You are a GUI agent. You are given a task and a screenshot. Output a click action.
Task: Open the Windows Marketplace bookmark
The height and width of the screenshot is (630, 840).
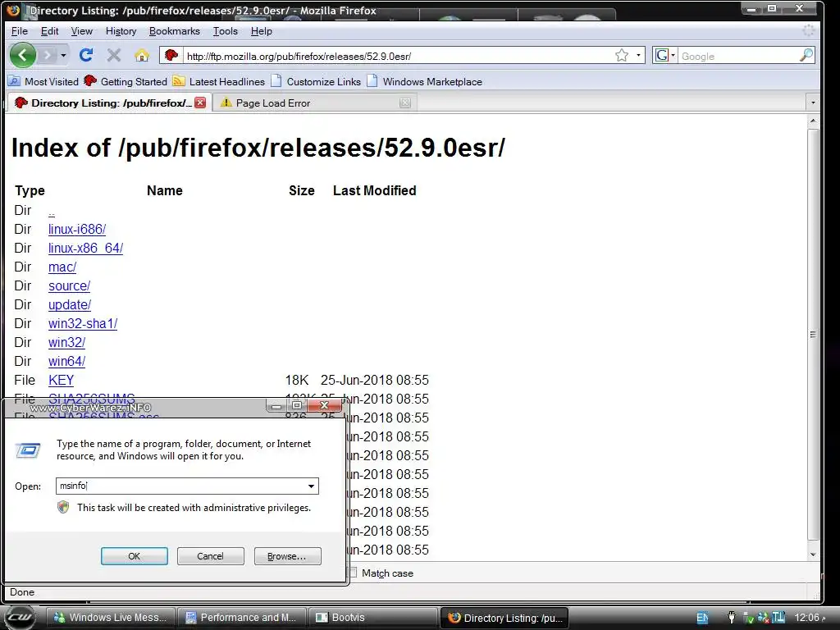(425, 81)
